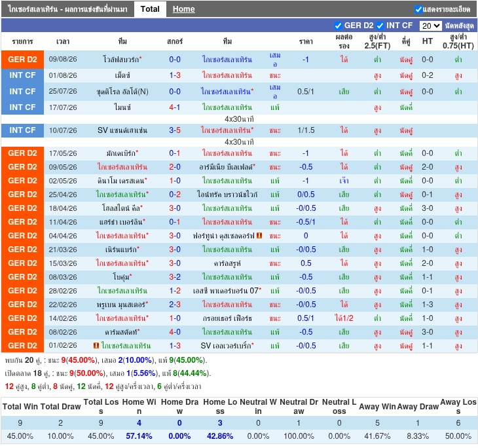Uncheck the GER D2 league filter

(x=338, y=26)
